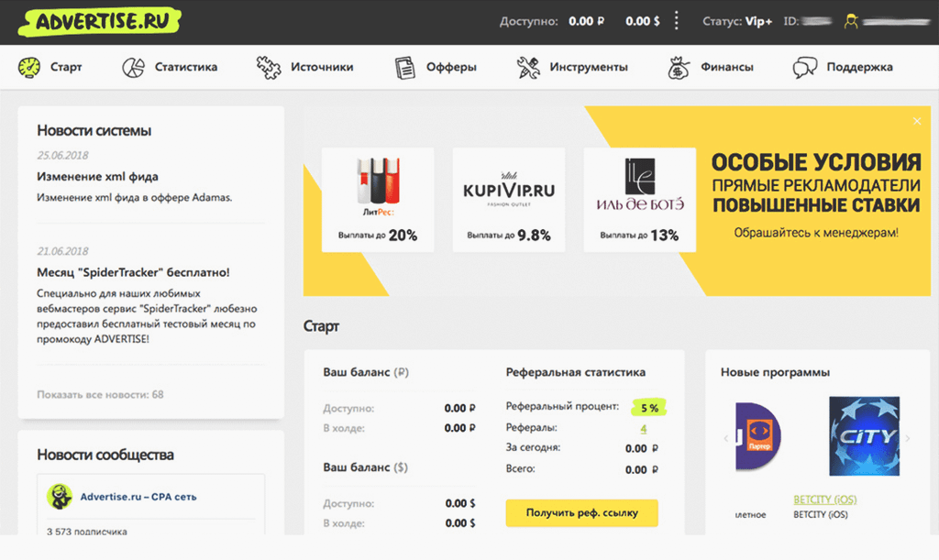This screenshot has height=560, width=939.
Task: Click the 3 573 подписчика text
Action: [x=87, y=531]
